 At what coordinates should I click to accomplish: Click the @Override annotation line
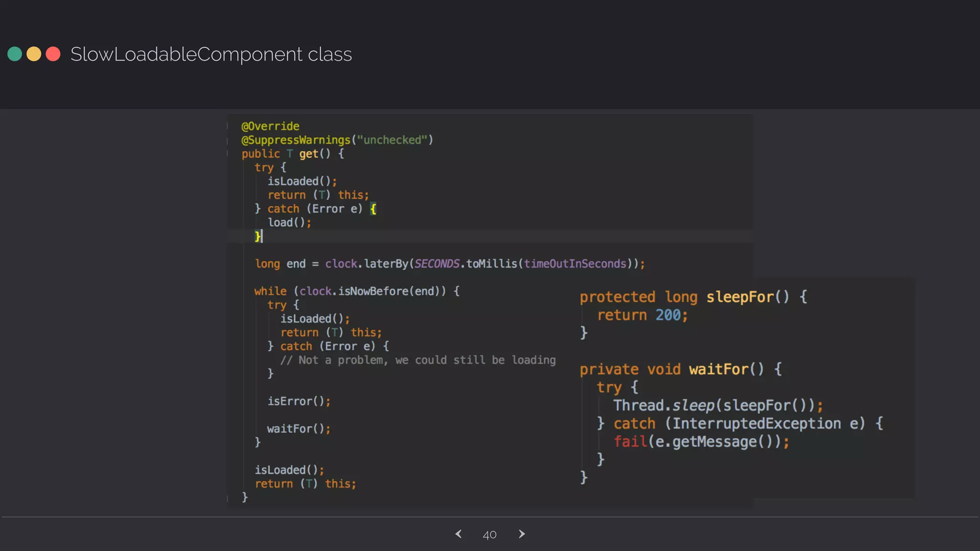(x=270, y=126)
